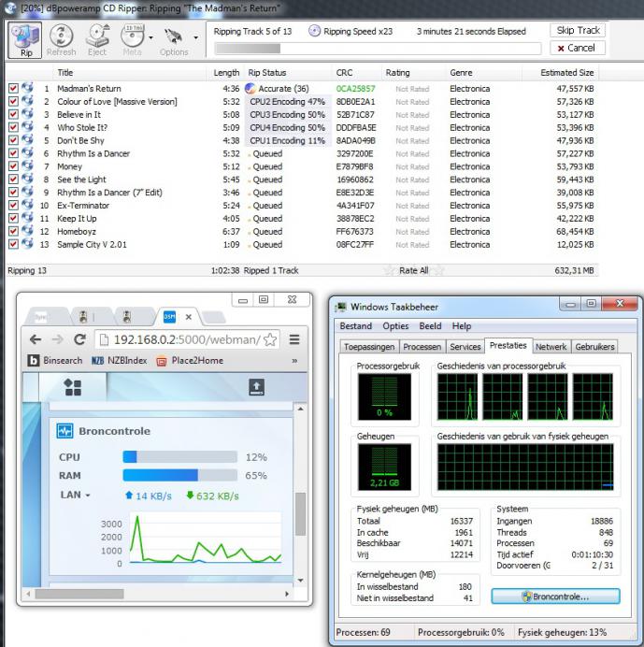Reload the page in Chrome
644x647 pixels.
pos(79,339)
